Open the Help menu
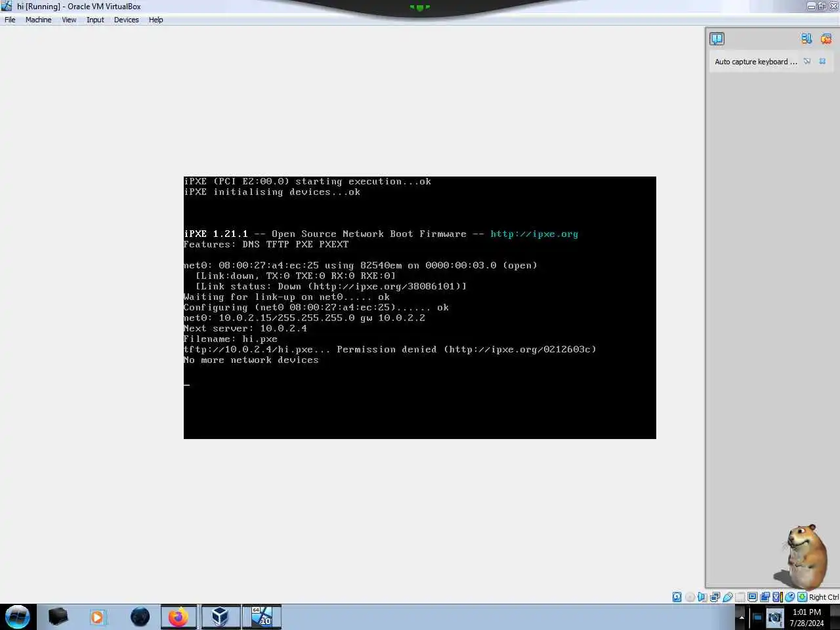The width and height of the screenshot is (840, 630). click(156, 20)
